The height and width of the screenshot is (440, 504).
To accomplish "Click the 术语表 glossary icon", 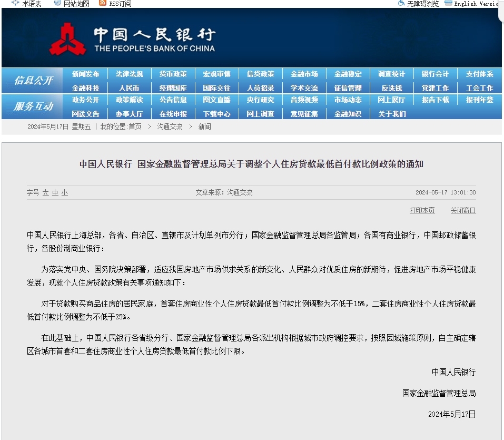I will point(15,3).
